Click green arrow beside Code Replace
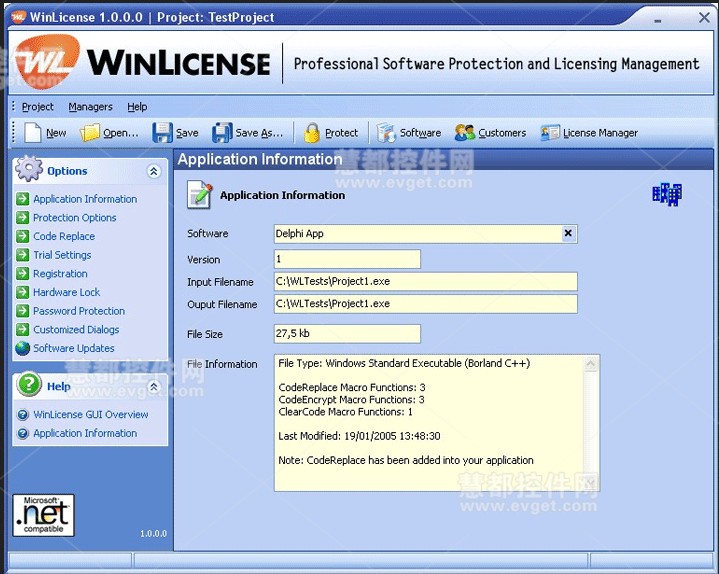 point(22,236)
